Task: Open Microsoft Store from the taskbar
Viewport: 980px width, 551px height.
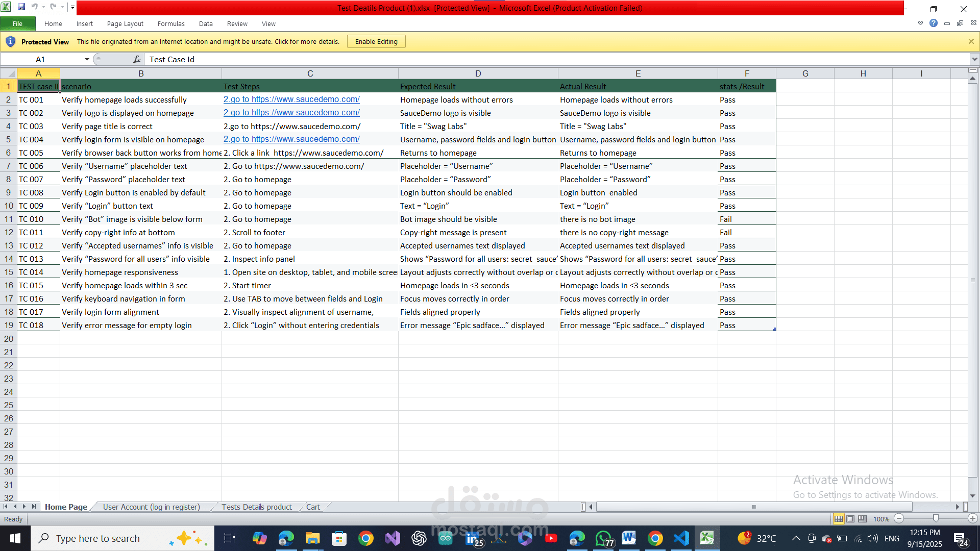Action: (339, 538)
